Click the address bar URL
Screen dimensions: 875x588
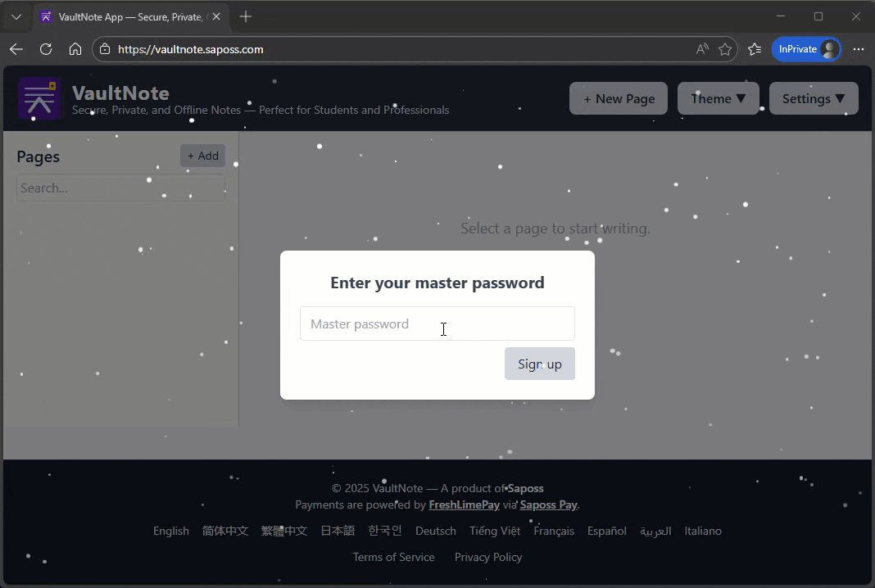tap(190, 49)
